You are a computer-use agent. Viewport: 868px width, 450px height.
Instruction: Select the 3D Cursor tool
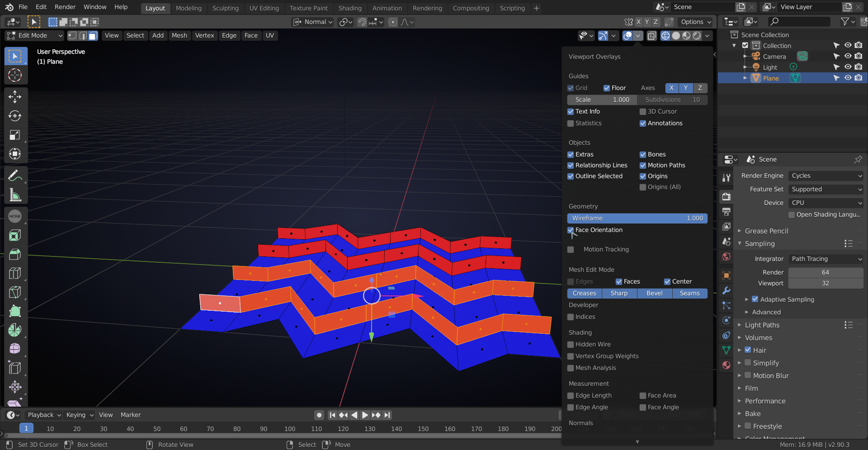click(x=15, y=75)
